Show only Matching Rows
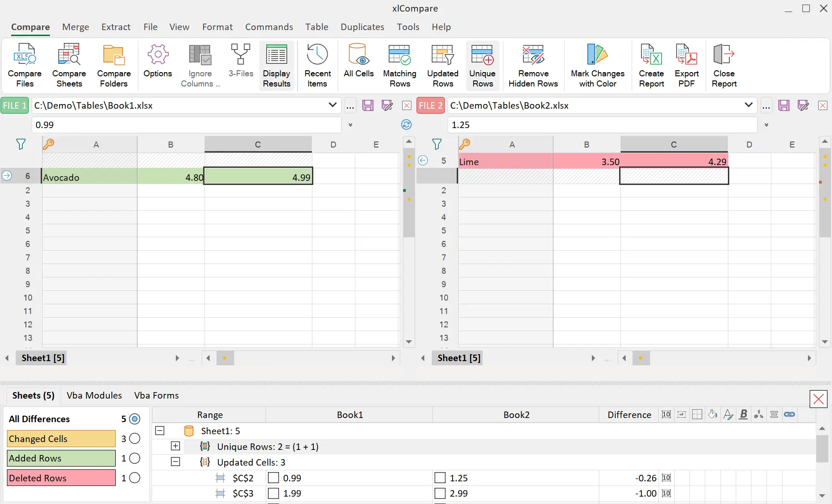The width and height of the screenshot is (832, 504). (400, 66)
